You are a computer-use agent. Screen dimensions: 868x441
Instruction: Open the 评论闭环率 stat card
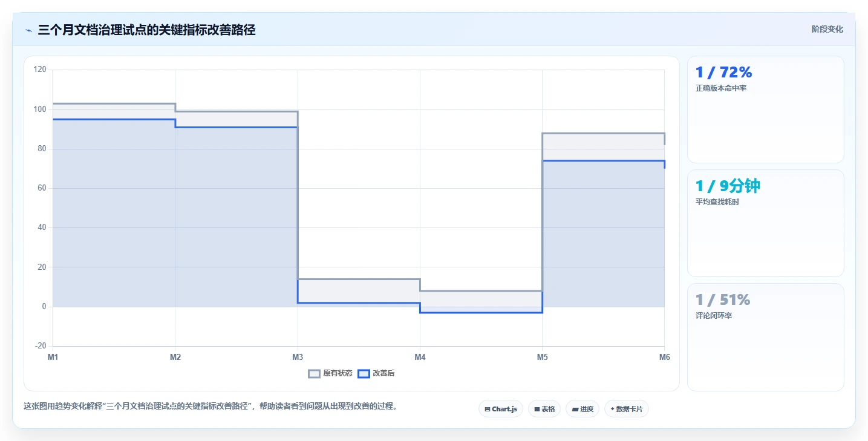(765, 337)
